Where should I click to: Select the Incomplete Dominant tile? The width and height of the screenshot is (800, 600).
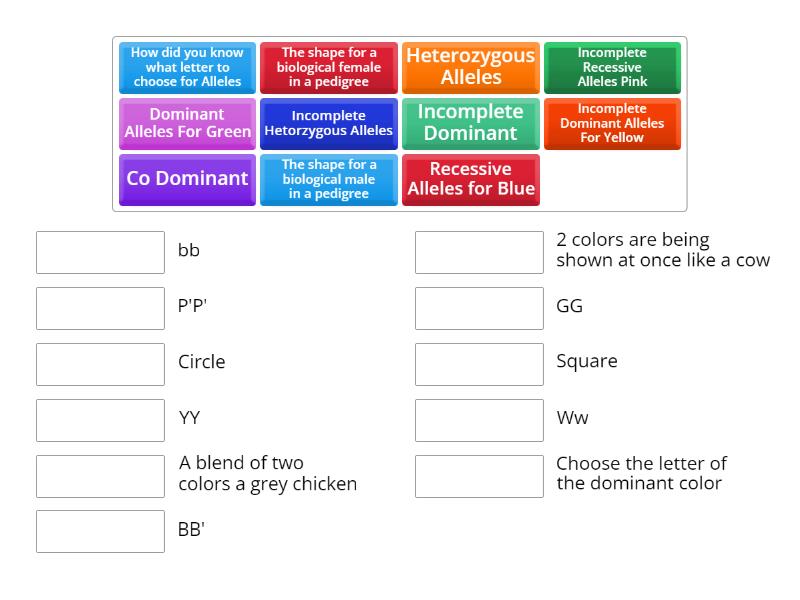click(x=471, y=123)
